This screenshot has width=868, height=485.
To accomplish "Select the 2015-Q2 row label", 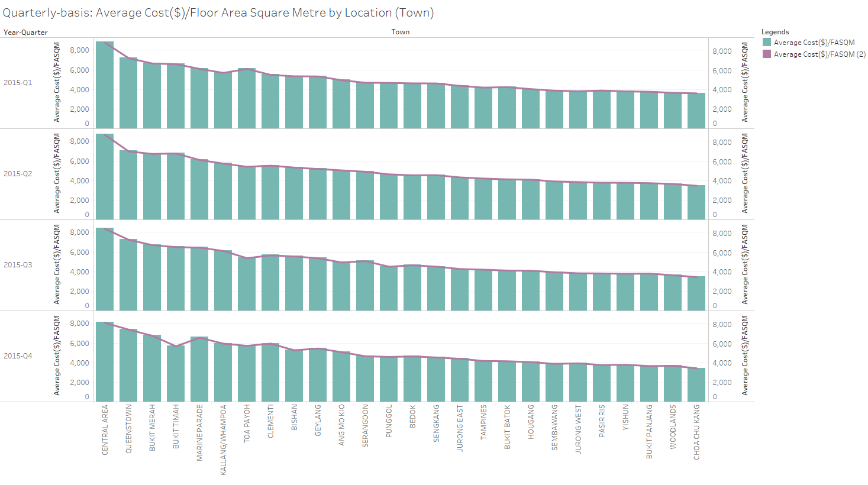I will [18, 174].
